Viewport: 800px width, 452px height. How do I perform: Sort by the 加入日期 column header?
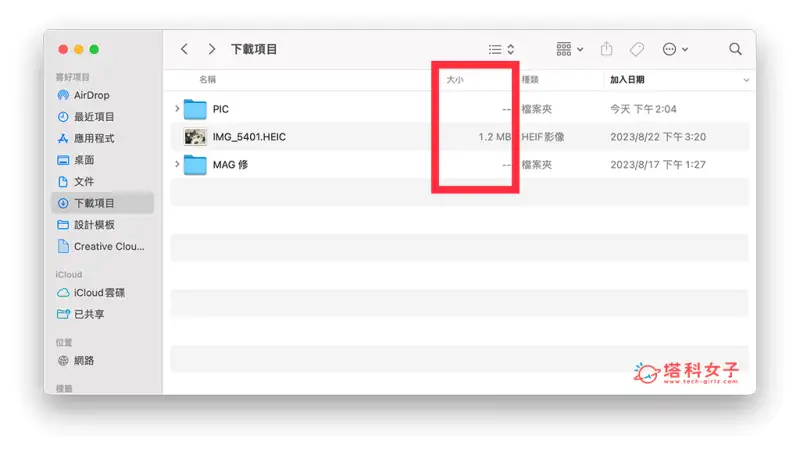click(x=627, y=80)
